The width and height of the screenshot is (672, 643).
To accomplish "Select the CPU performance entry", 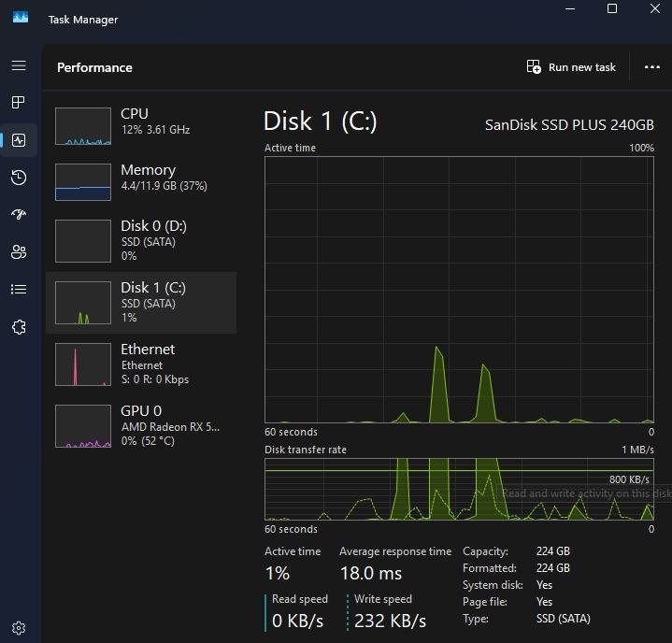I will (x=141, y=126).
